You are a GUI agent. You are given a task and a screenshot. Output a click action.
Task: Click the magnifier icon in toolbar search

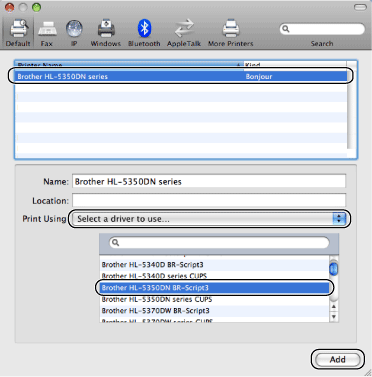point(286,29)
